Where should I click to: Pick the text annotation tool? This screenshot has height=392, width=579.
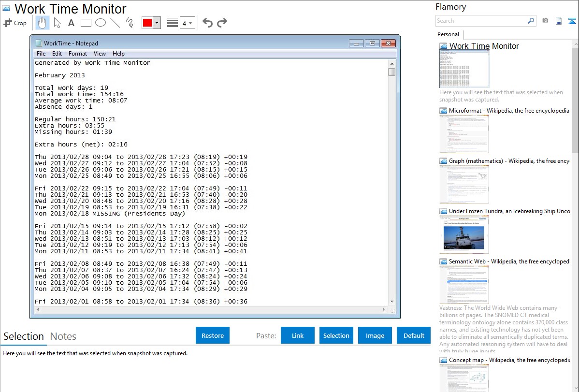71,23
